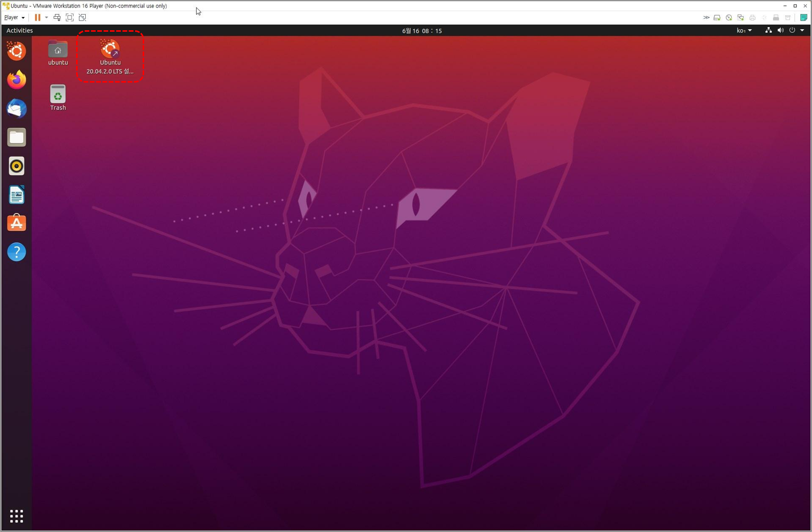Open Ubuntu Software from the dock
This screenshot has width=812, height=532.
17,223
